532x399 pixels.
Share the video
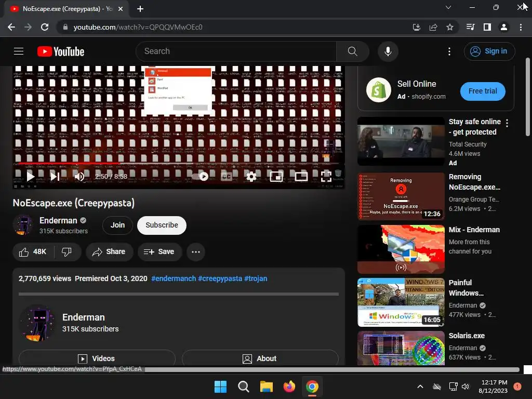pos(109,252)
